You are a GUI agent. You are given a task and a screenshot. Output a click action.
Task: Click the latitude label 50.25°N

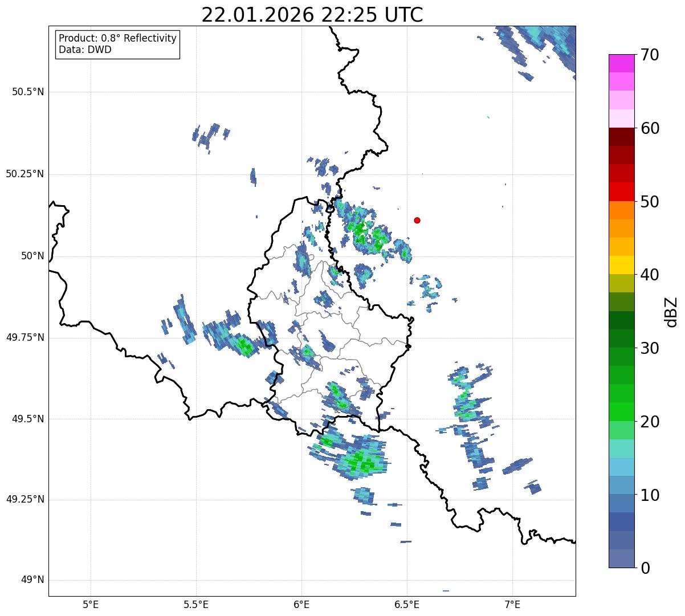tap(25, 174)
